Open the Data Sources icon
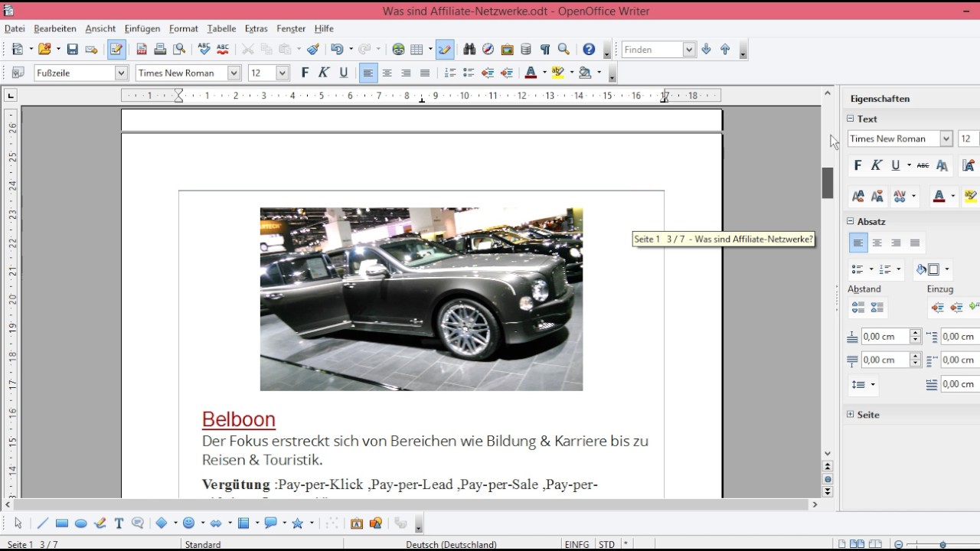Viewport: 980px width, 551px height. [x=525, y=49]
